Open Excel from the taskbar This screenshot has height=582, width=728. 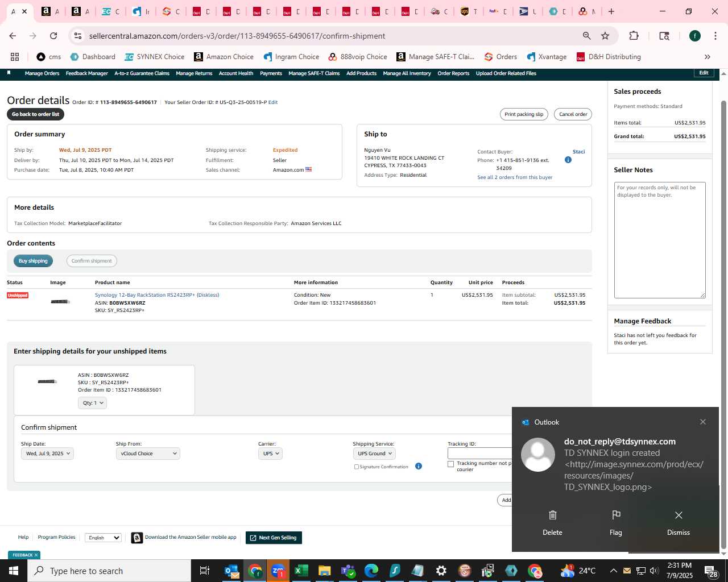tap(301, 571)
